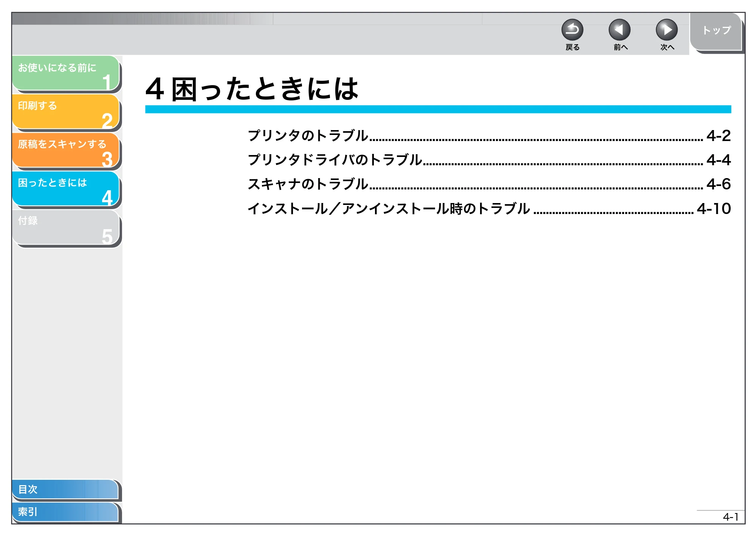756x535 pixels.
Task: Click page number 4-2 in contents
Action: pyautogui.click(x=719, y=136)
